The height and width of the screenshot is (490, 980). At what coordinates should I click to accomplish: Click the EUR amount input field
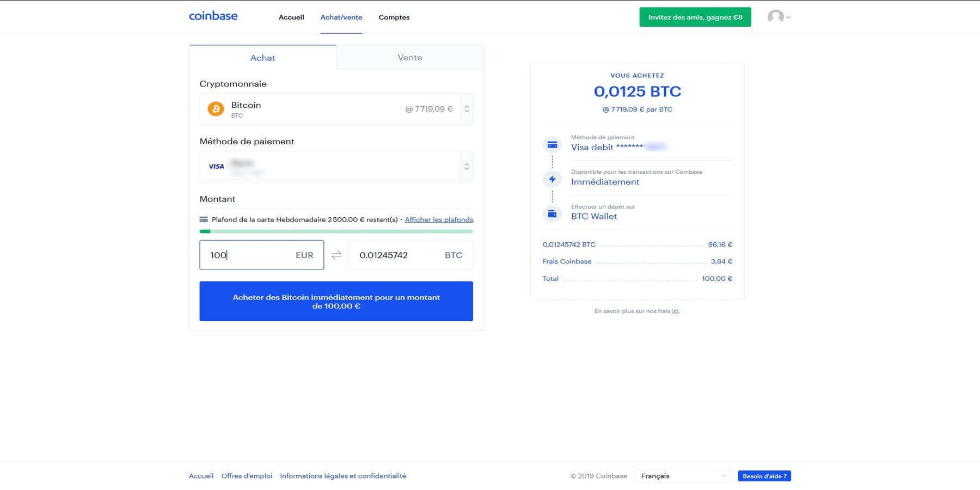[262, 255]
